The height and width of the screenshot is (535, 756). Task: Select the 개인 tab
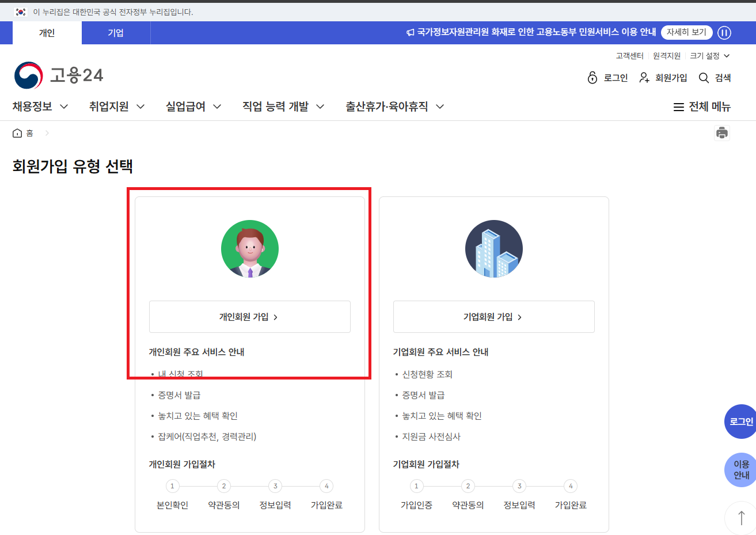pos(46,33)
